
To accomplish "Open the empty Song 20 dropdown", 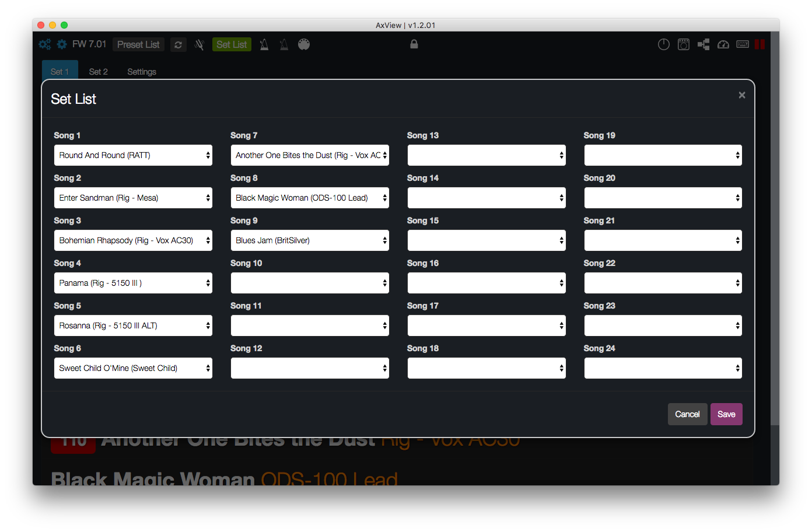I will pyautogui.click(x=663, y=198).
